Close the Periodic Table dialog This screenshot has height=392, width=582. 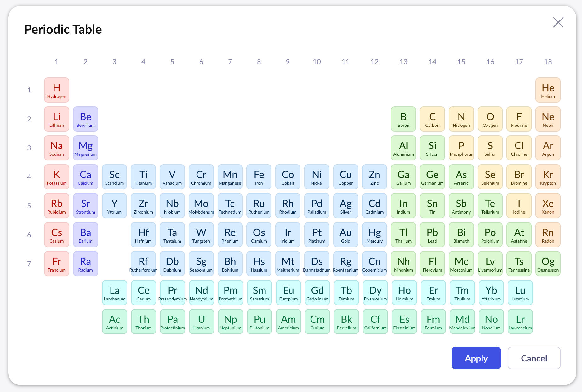coord(558,22)
